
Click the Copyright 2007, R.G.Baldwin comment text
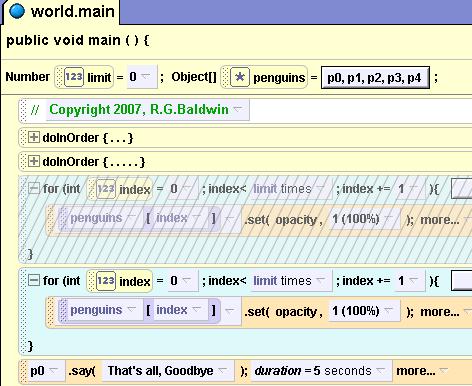139,109
